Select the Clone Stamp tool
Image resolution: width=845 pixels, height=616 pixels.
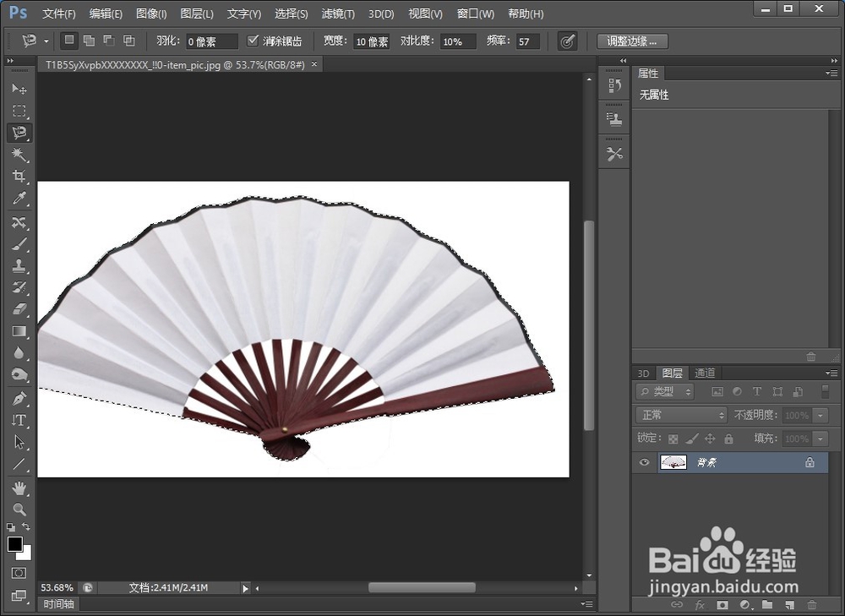pyautogui.click(x=19, y=264)
